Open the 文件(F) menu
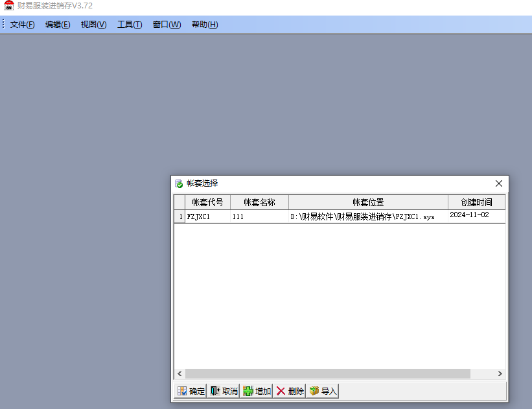 (x=23, y=25)
